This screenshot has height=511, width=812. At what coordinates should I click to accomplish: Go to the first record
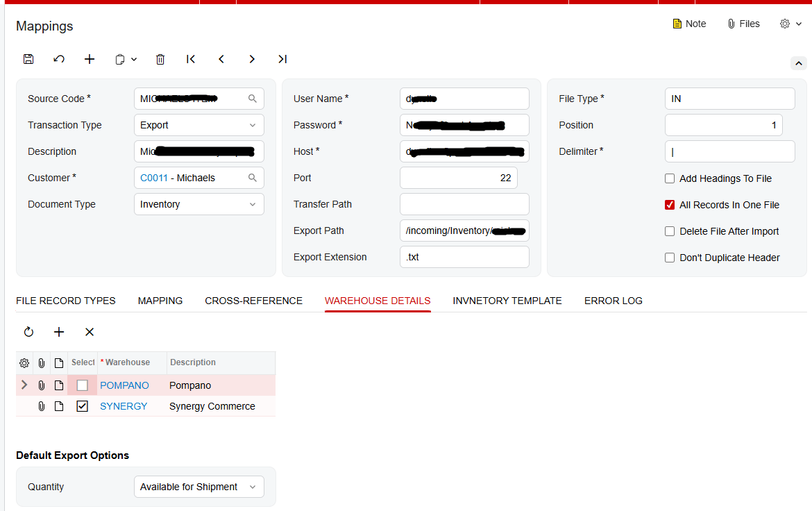(191, 59)
